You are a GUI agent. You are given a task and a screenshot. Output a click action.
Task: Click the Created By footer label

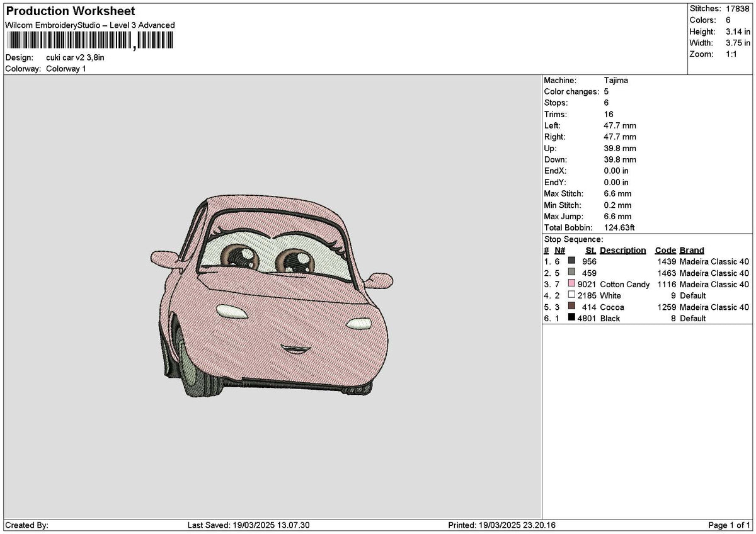pos(26,525)
